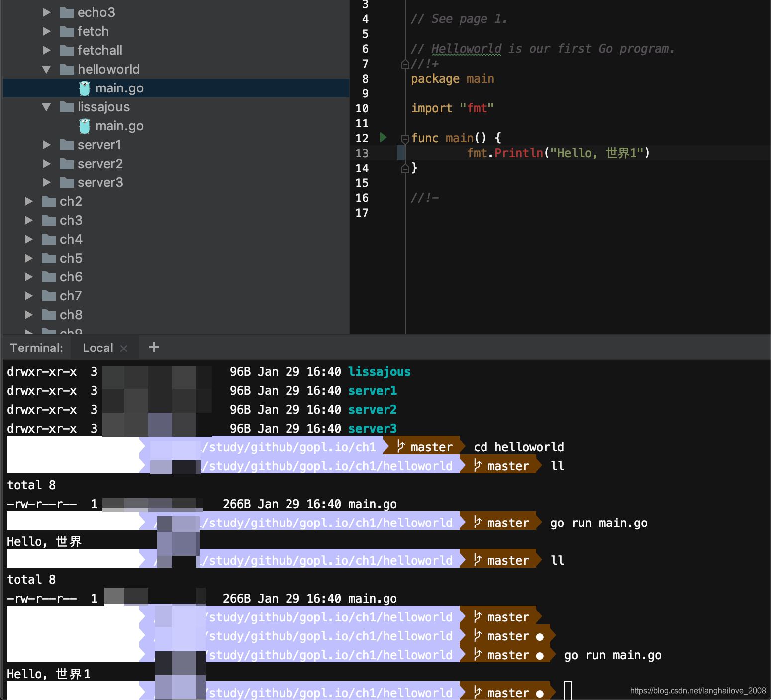Expand the ch7 folder arrow

(x=29, y=296)
